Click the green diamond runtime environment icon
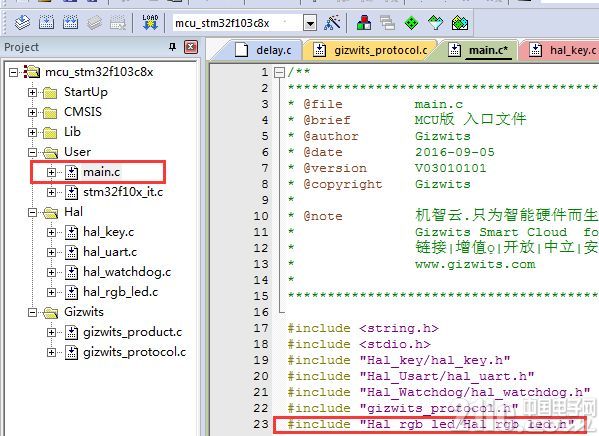 point(411,23)
